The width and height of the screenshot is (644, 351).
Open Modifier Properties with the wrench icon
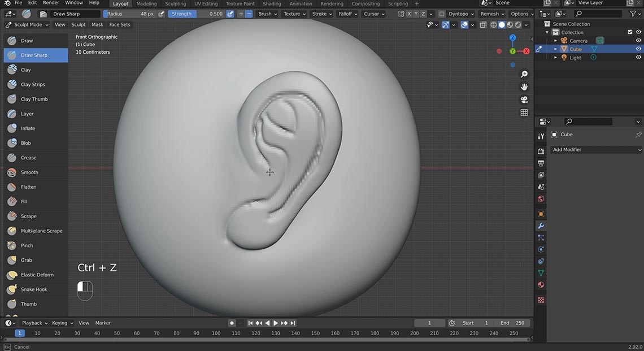[x=541, y=226]
